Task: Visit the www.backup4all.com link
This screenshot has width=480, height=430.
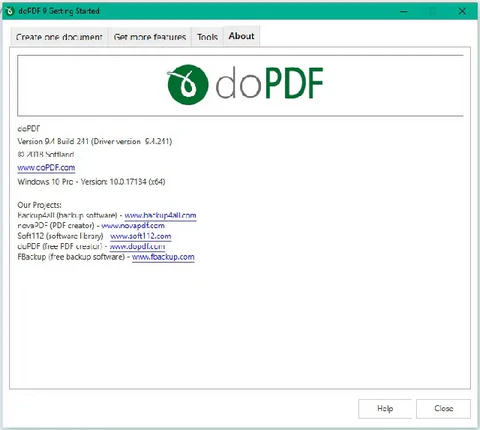Action: click(160, 215)
